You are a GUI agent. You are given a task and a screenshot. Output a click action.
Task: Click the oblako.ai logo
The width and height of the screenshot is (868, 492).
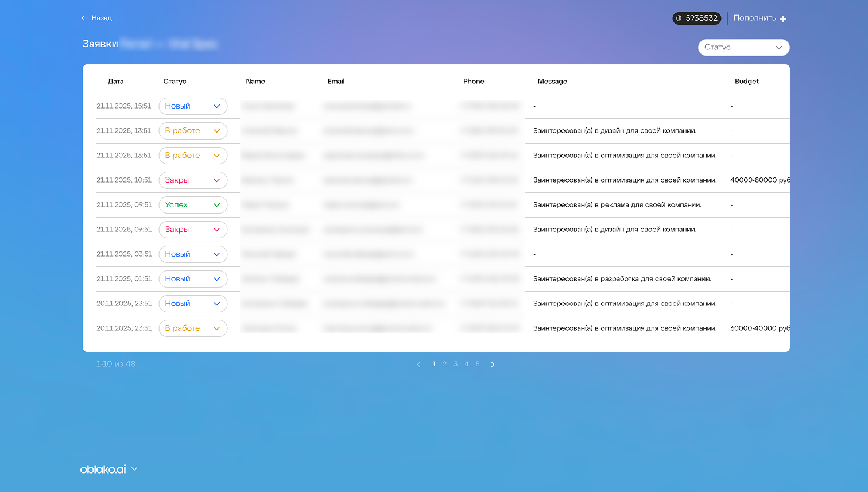(x=103, y=470)
